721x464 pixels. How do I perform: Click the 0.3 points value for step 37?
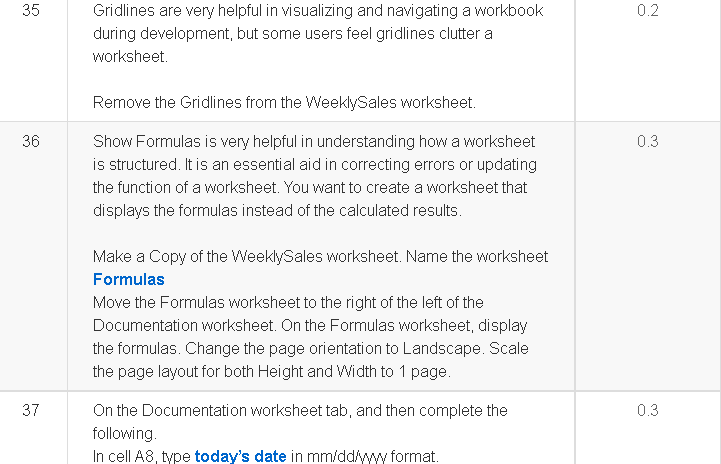[647, 410]
